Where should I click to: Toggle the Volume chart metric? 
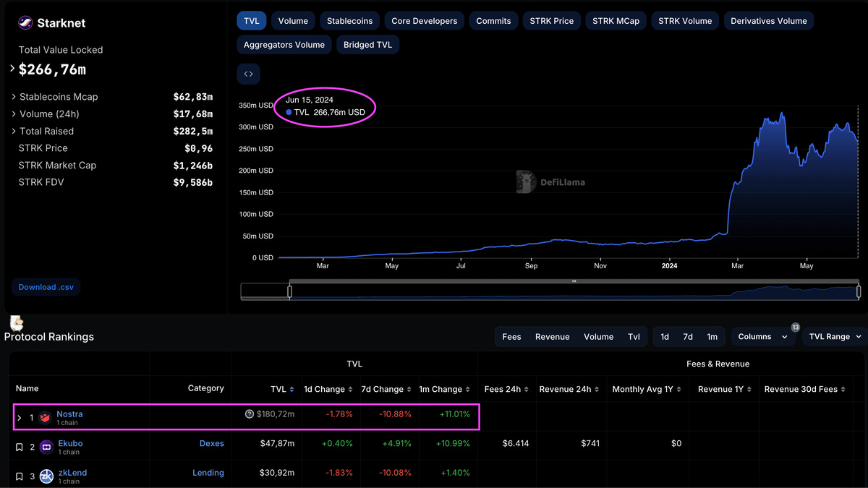click(x=293, y=21)
